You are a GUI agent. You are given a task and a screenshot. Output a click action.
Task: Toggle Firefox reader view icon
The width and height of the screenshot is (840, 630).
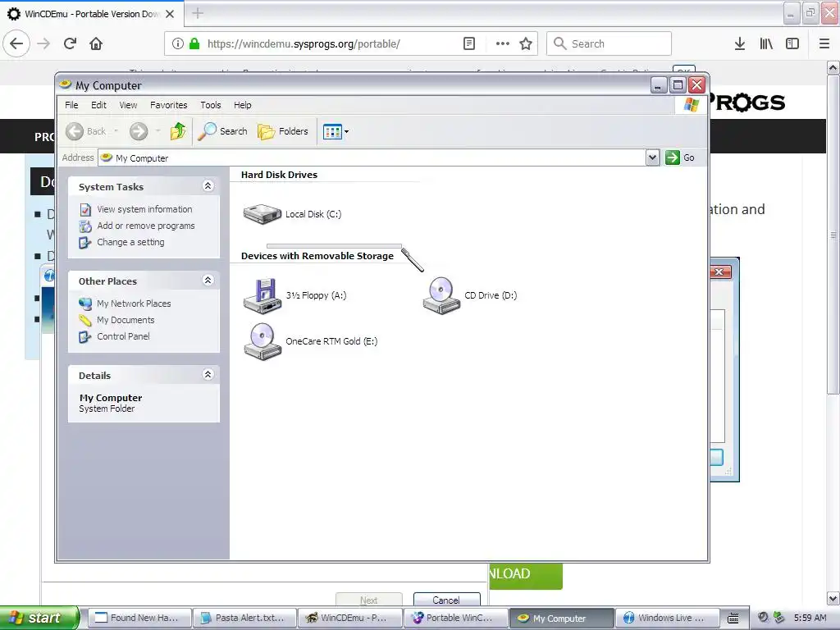tap(468, 44)
